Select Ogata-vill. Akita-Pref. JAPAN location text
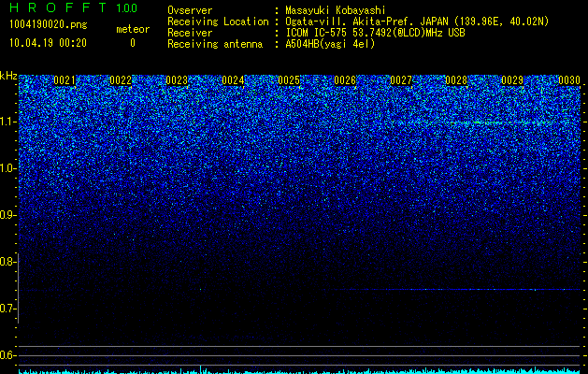Screen dimensions: 588x374 pos(416,22)
